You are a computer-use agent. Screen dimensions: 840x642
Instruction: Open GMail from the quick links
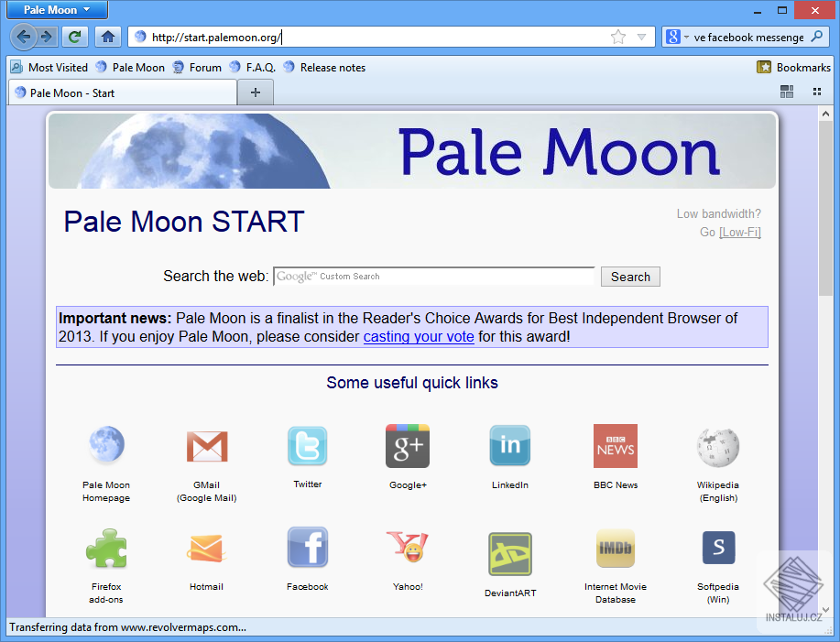(x=206, y=446)
